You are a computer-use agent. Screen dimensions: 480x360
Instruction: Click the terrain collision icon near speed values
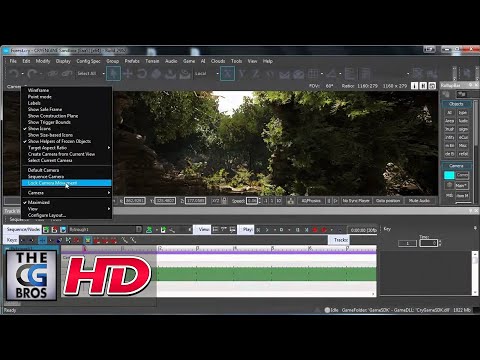(291, 201)
